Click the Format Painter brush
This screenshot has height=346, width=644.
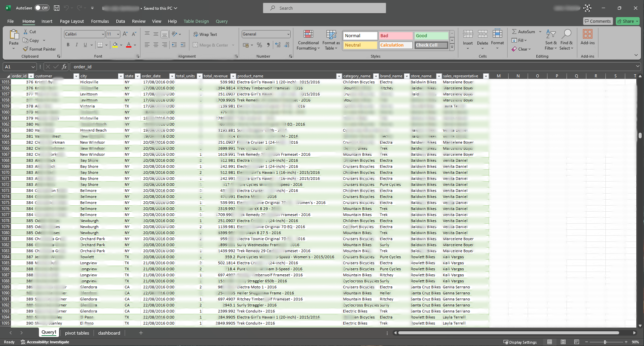click(x=25, y=49)
